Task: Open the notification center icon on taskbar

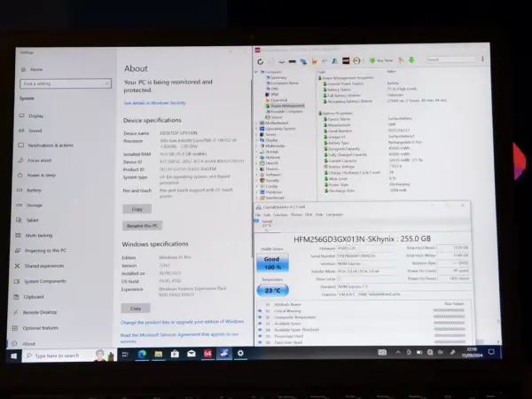Action: (x=491, y=352)
